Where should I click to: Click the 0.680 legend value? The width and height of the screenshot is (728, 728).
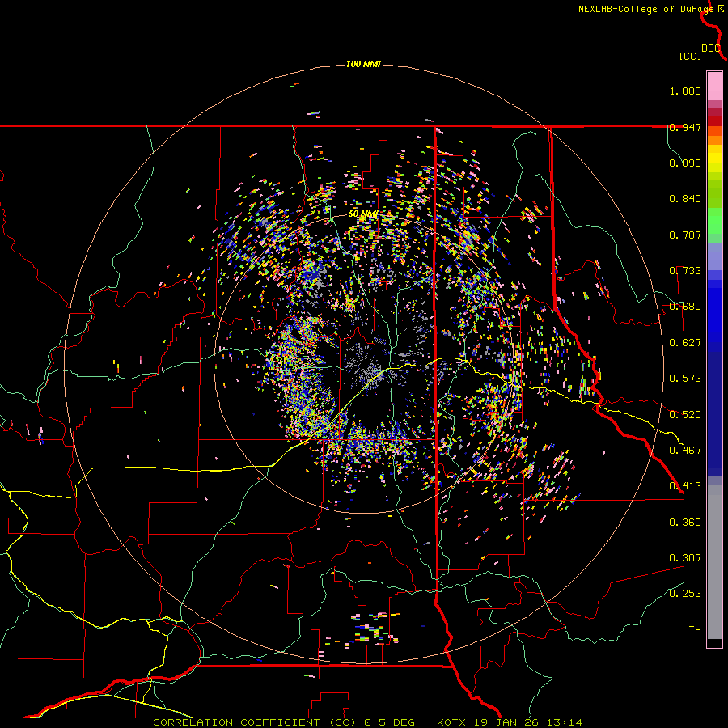pos(685,307)
